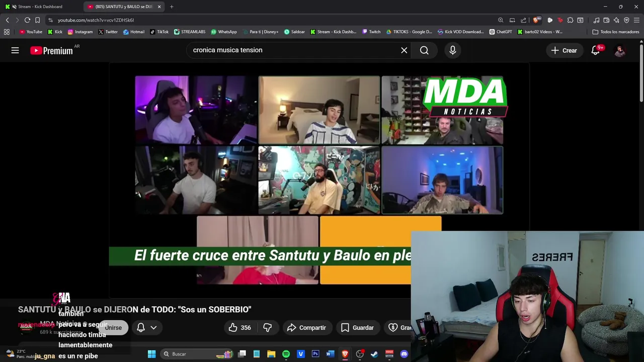The image size is (644, 362).
Task: Open the Twitch bookmark
Action: (372, 32)
